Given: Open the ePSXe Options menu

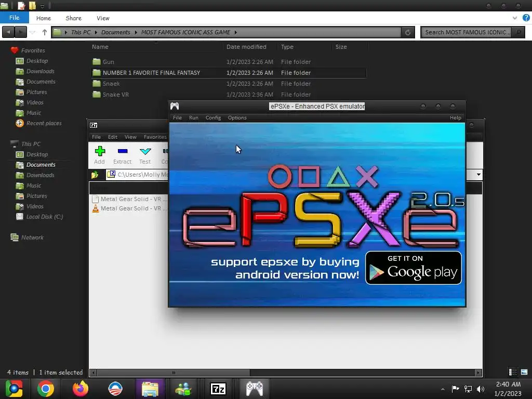Looking at the screenshot, I should (x=237, y=118).
